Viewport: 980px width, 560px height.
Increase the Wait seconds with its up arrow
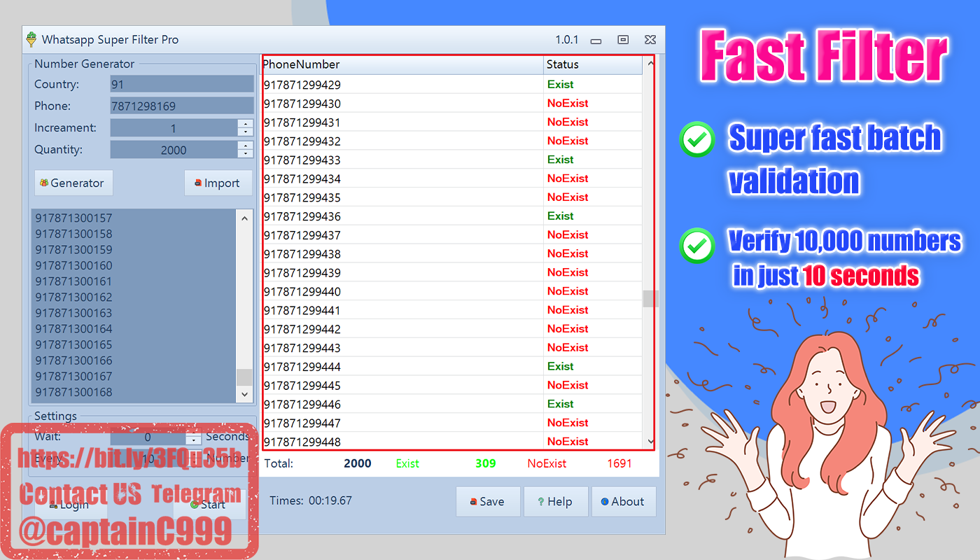192,434
